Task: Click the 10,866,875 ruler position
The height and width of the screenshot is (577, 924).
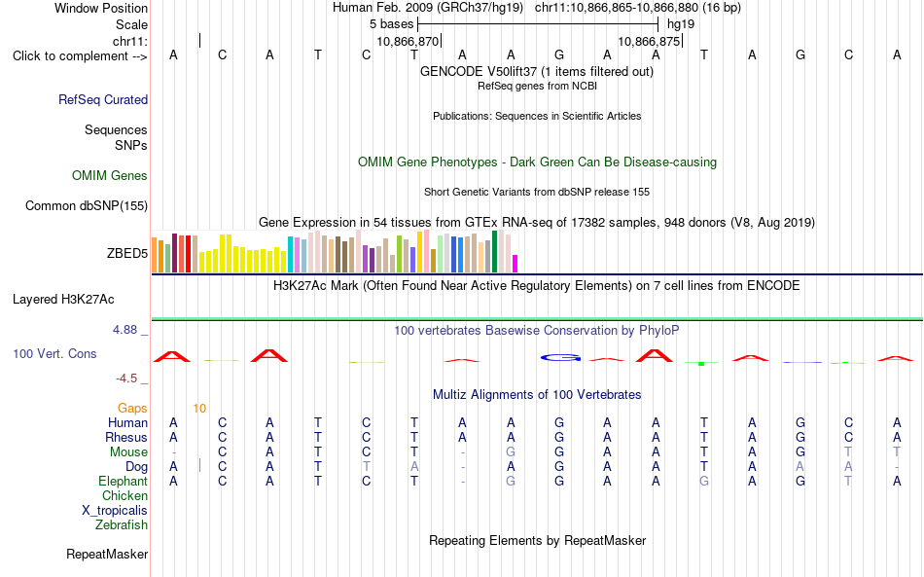Action: coord(649,42)
